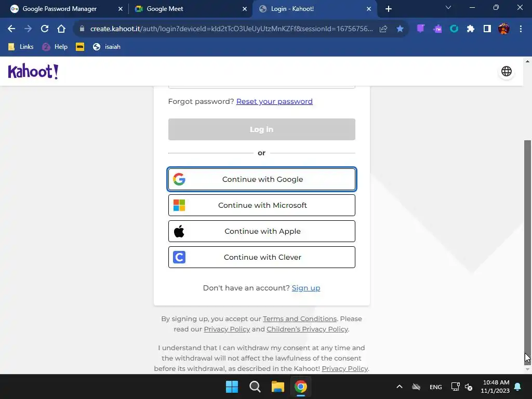This screenshot has width=532, height=399.
Task: Open the Privacy Policy link after 'read our'
Action: [x=227, y=329]
